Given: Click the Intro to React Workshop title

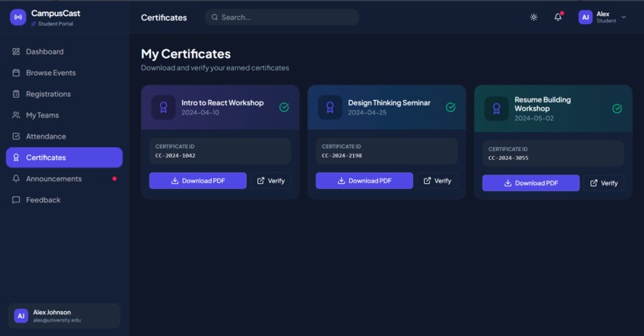Looking at the screenshot, I should coord(223,103).
